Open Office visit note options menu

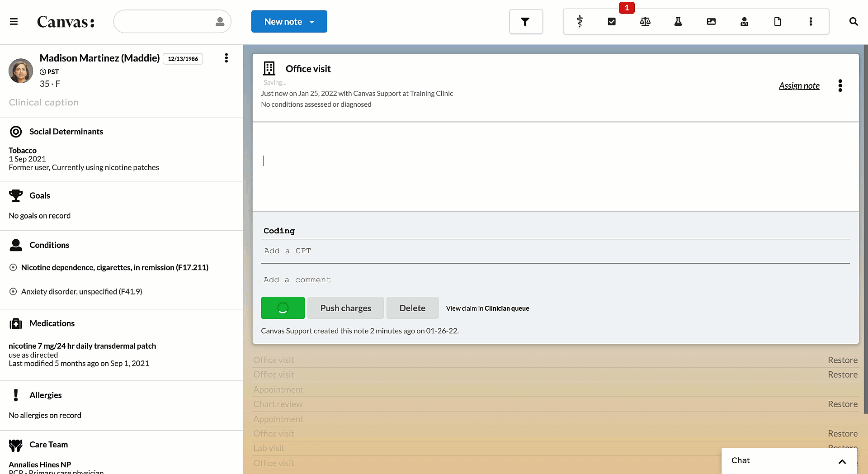pos(840,85)
